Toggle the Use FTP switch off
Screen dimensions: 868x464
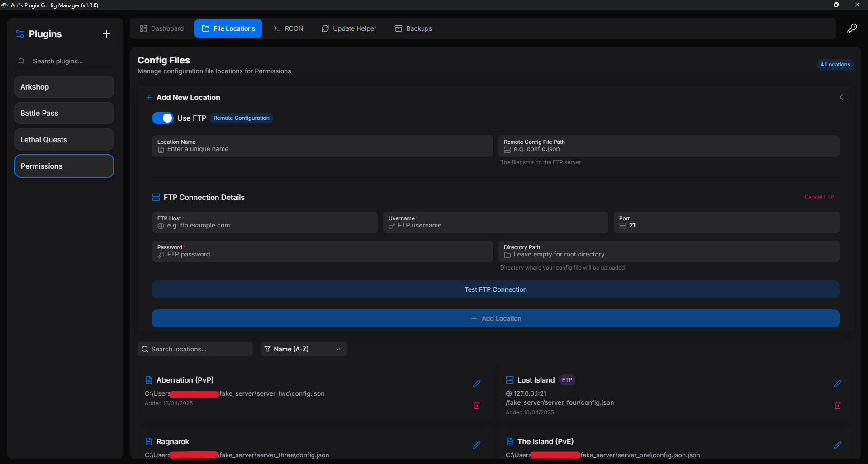(x=163, y=118)
